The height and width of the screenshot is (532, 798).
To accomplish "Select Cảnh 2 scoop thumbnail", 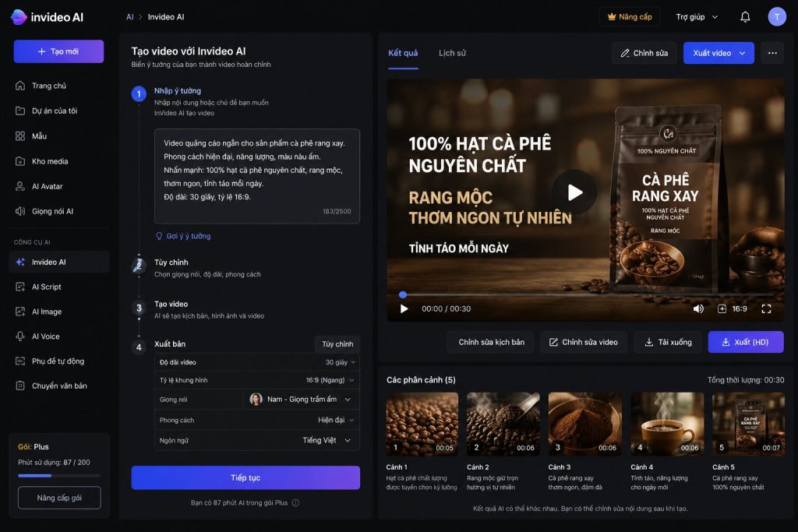I will [x=503, y=424].
